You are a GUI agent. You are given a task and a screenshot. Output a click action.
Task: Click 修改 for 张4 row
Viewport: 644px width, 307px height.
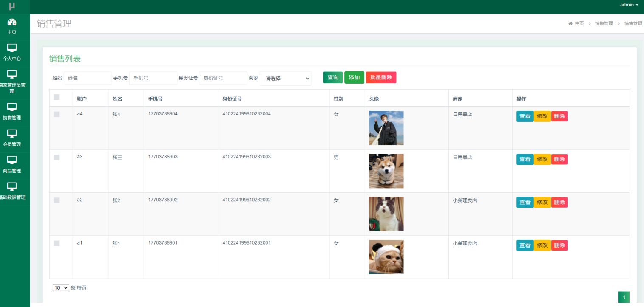point(542,116)
